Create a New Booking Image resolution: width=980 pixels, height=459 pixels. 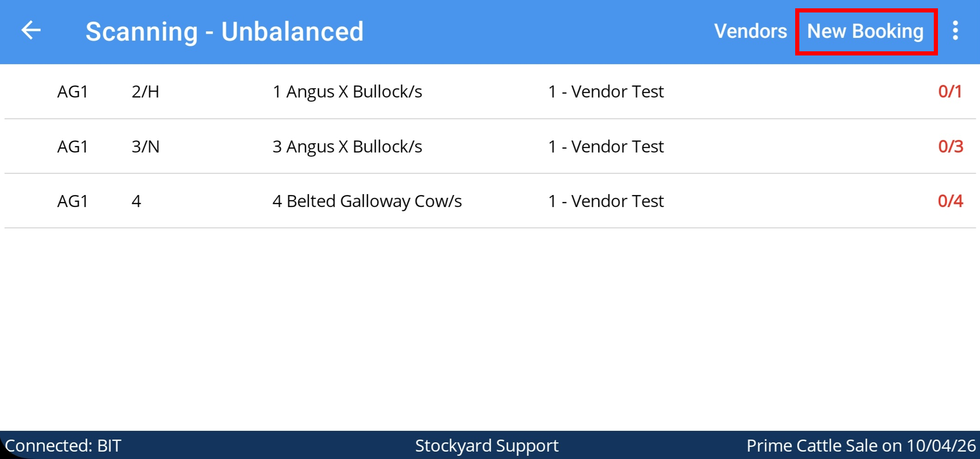click(865, 31)
